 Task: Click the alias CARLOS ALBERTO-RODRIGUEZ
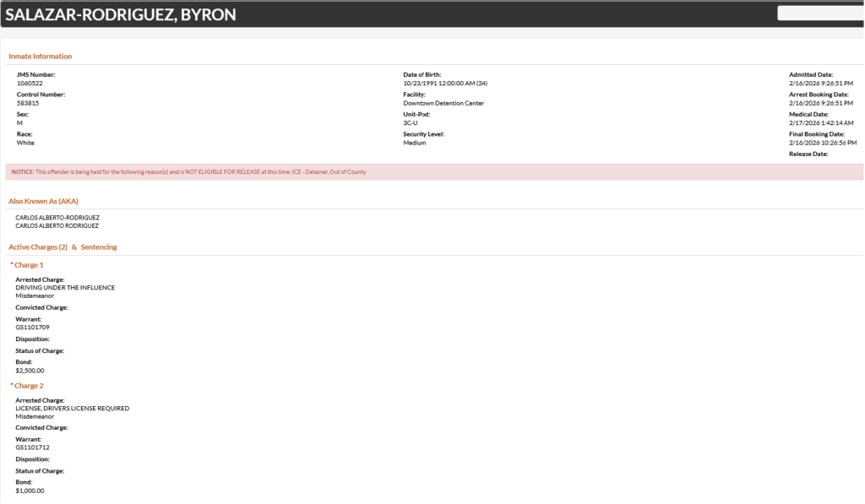pyautogui.click(x=57, y=218)
